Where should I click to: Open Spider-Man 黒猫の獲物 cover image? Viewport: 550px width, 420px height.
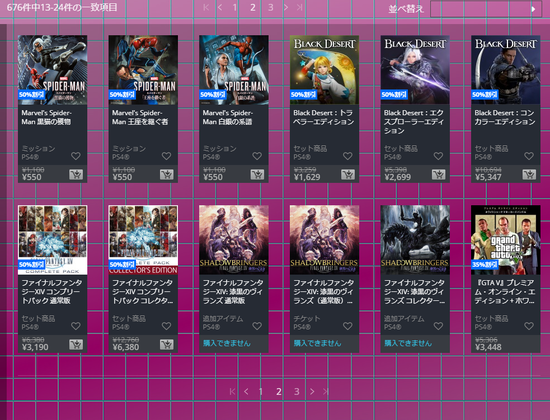click(x=53, y=69)
